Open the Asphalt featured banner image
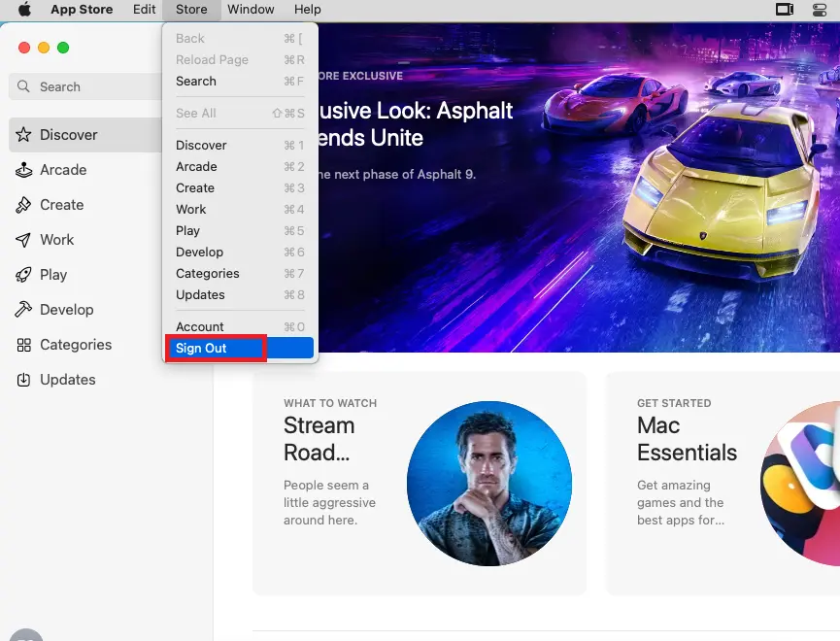840x641 pixels. (579, 187)
